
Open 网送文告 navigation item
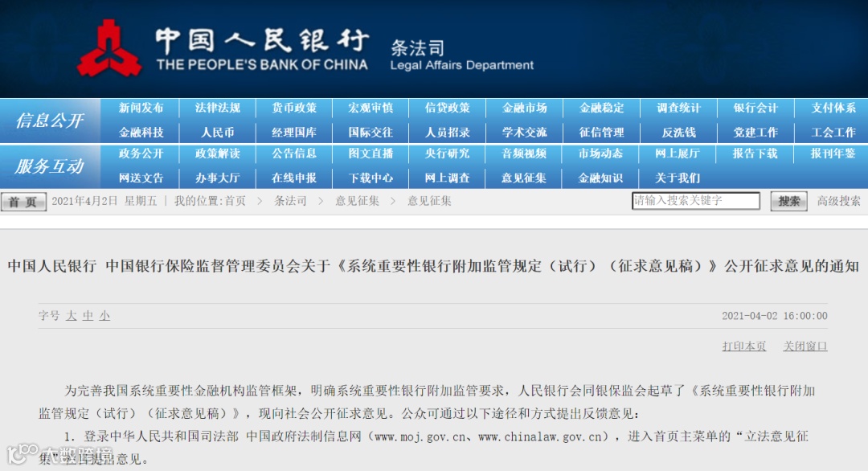[141, 178]
